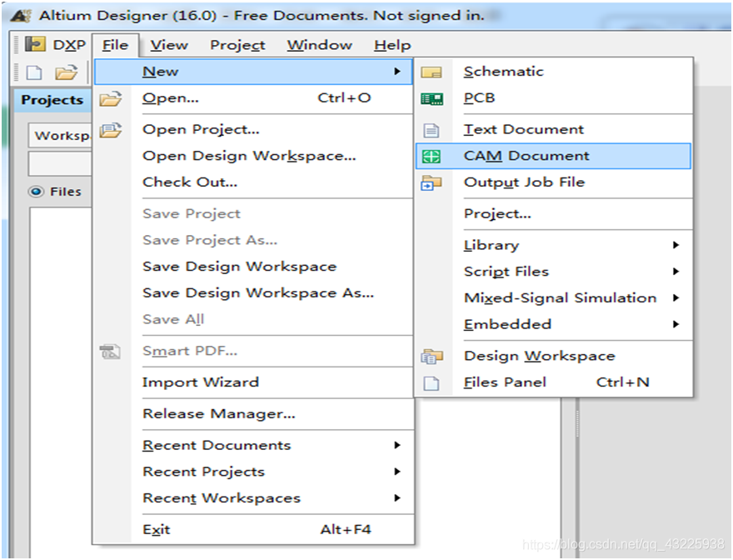This screenshot has width=733, height=560.
Task: Click the folder icon beside Open...
Action: tap(110, 98)
